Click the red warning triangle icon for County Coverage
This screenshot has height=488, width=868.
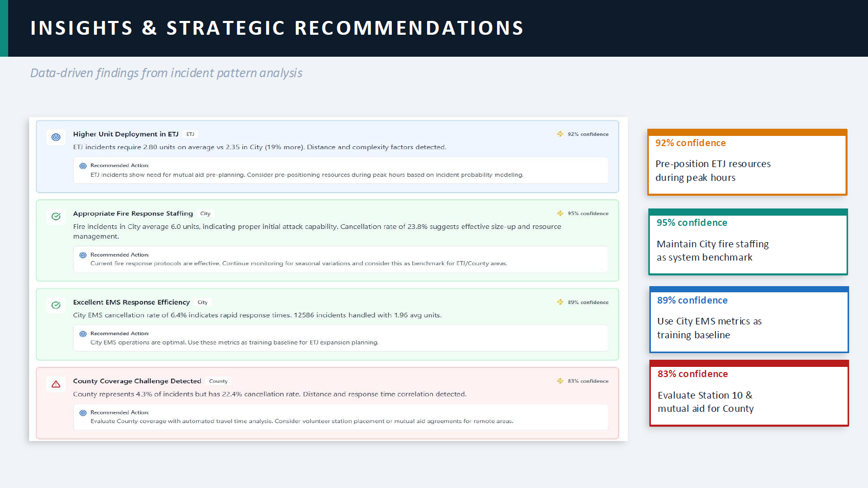click(x=56, y=384)
